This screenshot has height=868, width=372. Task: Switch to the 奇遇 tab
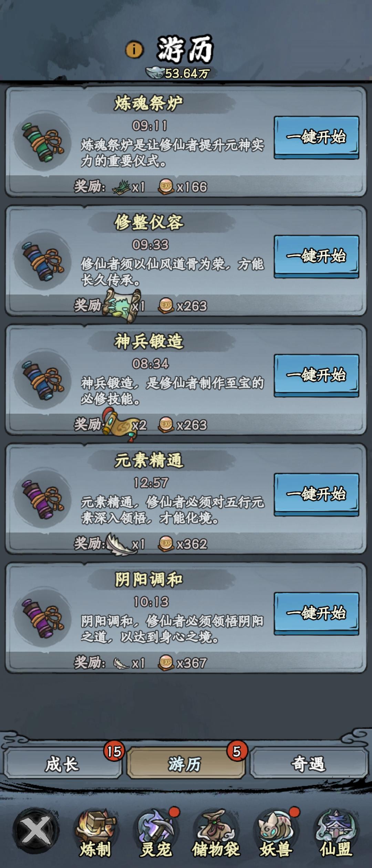click(x=308, y=764)
